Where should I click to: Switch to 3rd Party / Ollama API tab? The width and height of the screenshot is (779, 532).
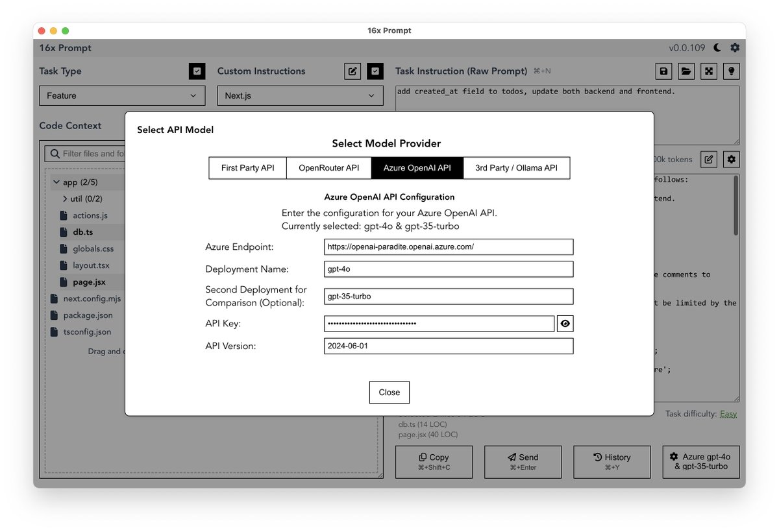517,167
